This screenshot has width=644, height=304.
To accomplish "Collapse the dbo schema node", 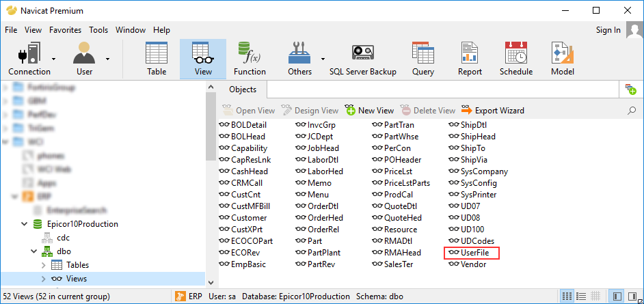I will tap(34, 251).
